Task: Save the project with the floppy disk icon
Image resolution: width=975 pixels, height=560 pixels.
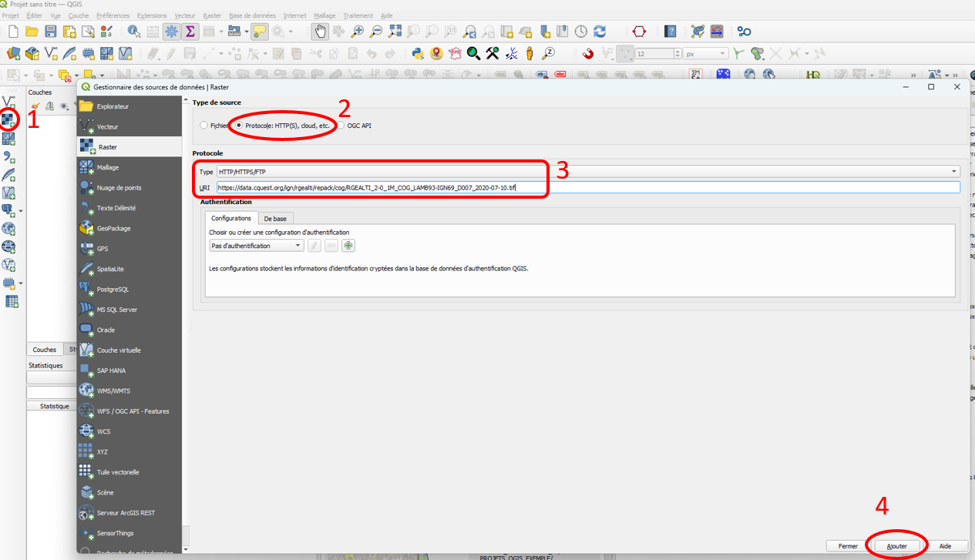Action: coord(51,32)
